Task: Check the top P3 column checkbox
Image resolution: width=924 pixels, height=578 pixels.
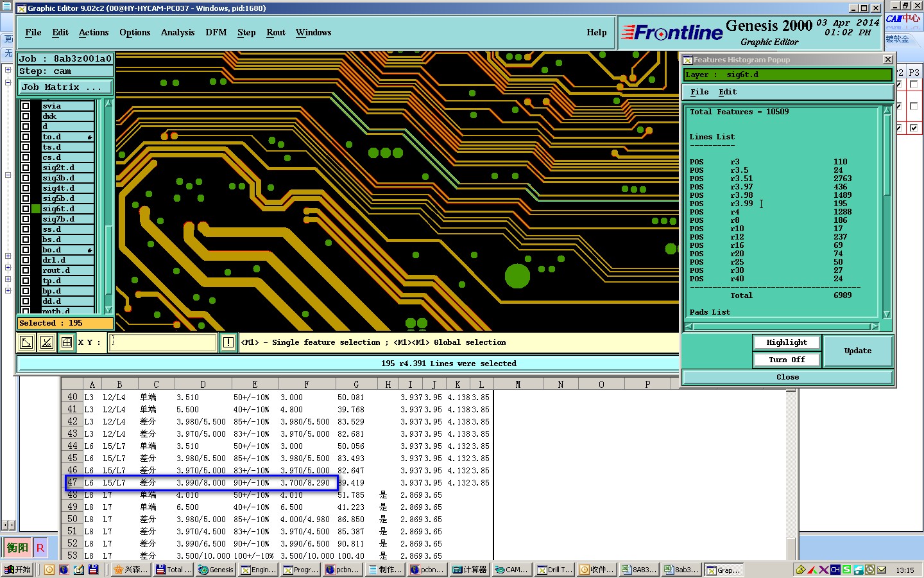Action: 914,85
